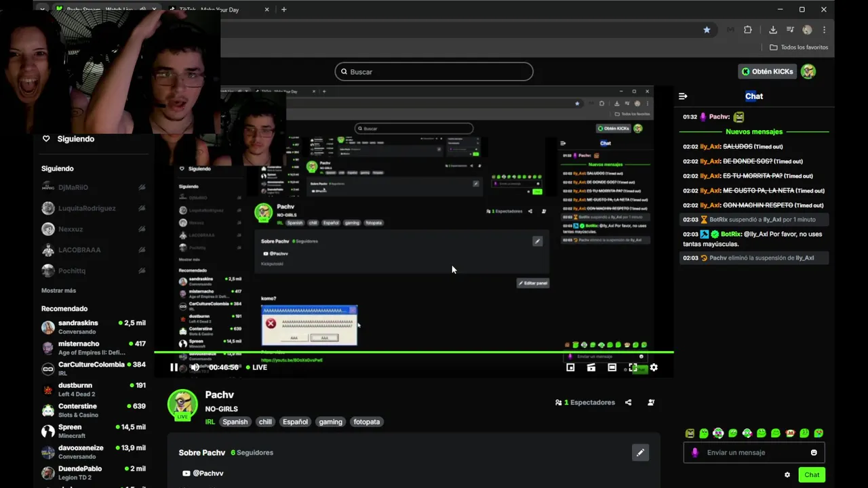Open the Kick profile avatar menu
This screenshot has width=868, height=488.
click(x=808, y=71)
